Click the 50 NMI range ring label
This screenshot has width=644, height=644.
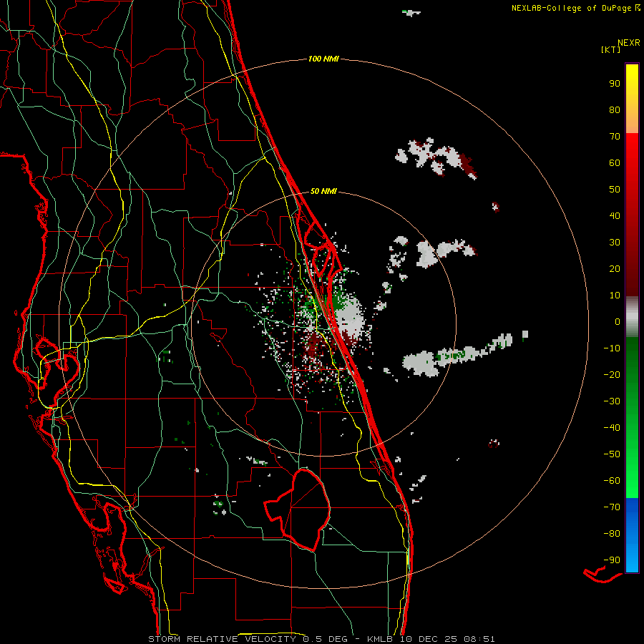[323, 191]
